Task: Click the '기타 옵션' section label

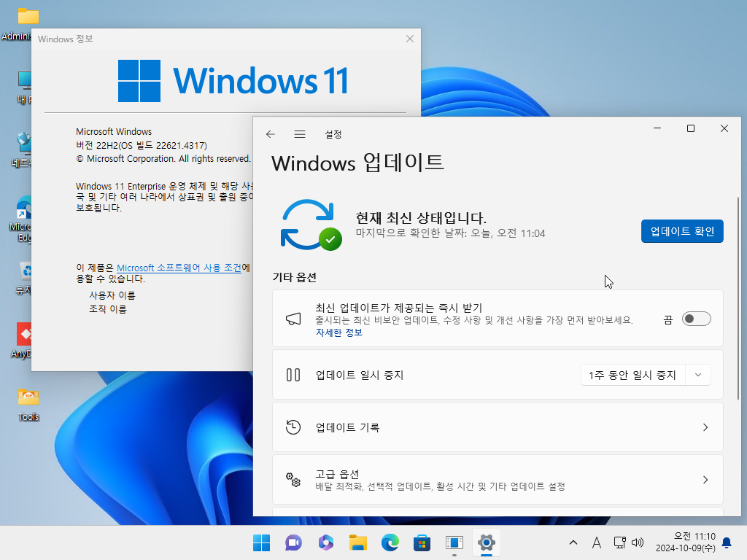Action: (x=295, y=277)
